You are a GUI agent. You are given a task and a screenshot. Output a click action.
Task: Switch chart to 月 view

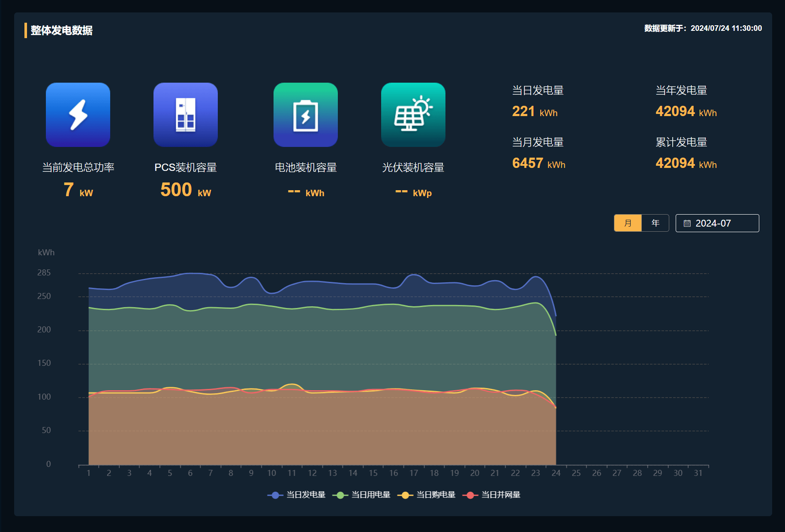click(628, 223)
